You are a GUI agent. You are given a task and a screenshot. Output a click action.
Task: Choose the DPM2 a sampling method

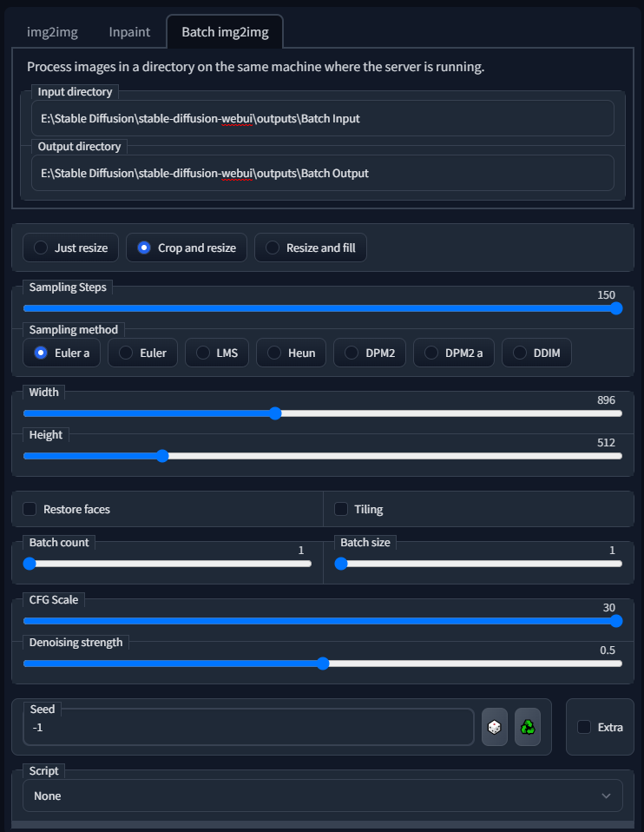click(x=454, y=353)
